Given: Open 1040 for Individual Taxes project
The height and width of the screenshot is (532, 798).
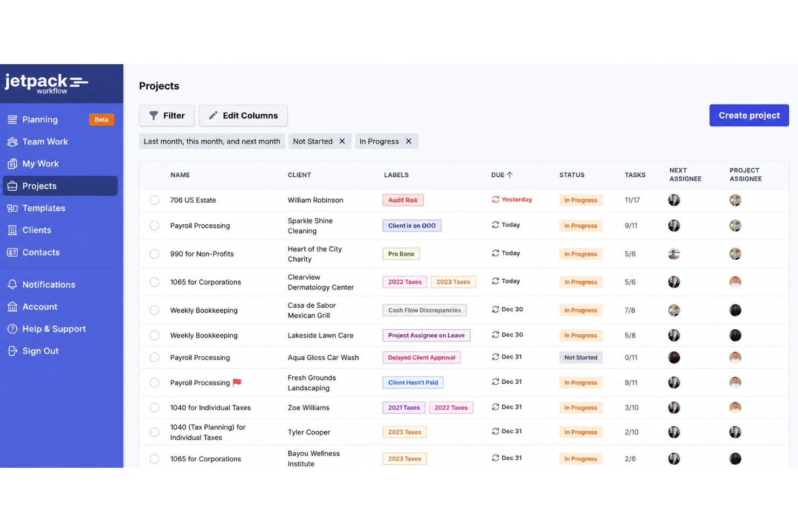Looking at the screenshot, I should (x=210, y=408).
